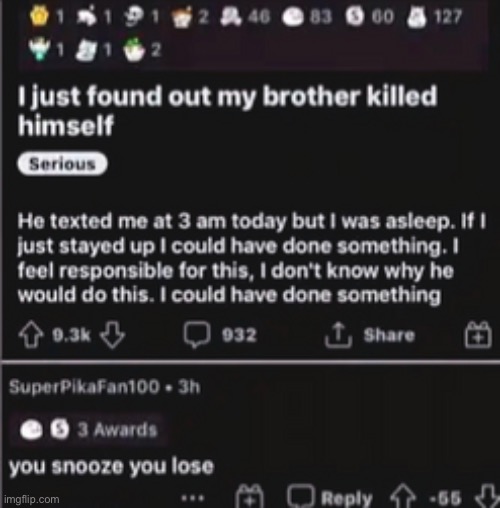Downvote the SuperPikaFan100 comment
The width and height of the screenshot is (500, 508).
pyautogui.click(x=486, y=497)
